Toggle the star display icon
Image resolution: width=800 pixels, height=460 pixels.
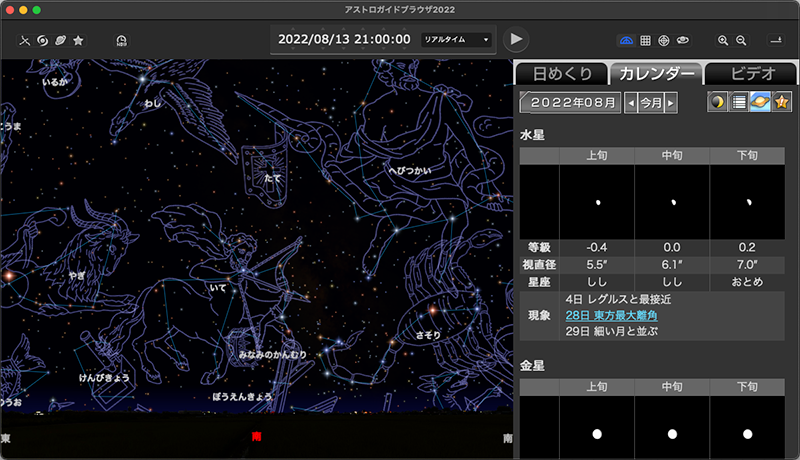point(78,40)
